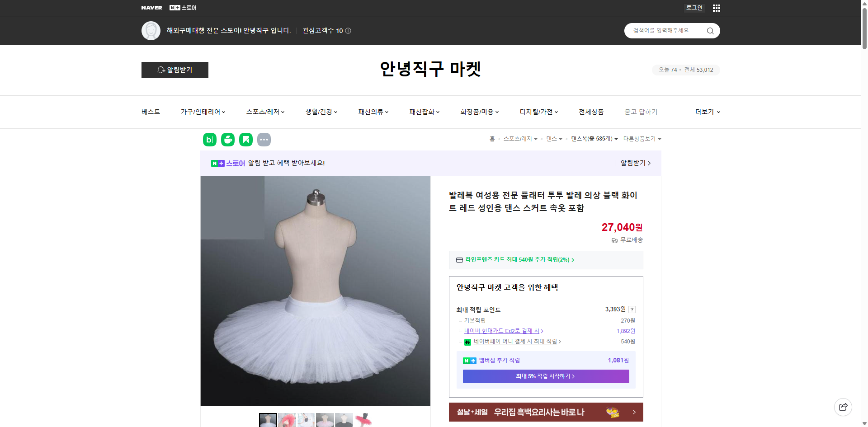This screenshot has width=868, height=427.
Task: Click the search input field
Action: [x=665, y=31]
